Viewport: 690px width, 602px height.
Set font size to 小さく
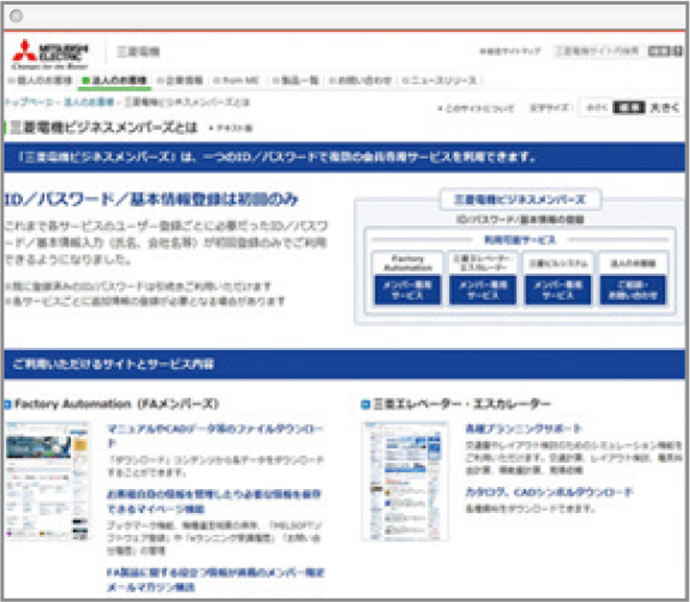(x=597, y=108)
